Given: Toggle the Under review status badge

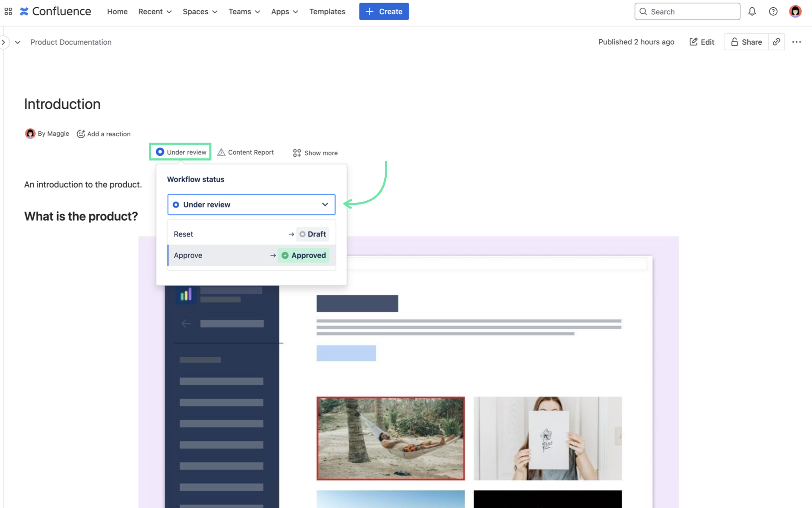Looking at the screenshot, I should 180,152.
